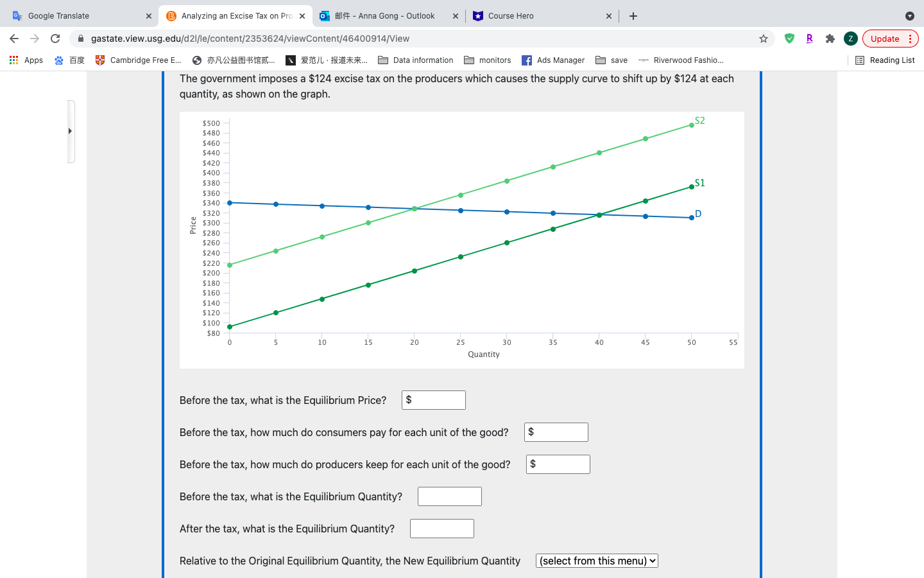Open a new browser tab
Screen dimensions: 924x578
633,16
